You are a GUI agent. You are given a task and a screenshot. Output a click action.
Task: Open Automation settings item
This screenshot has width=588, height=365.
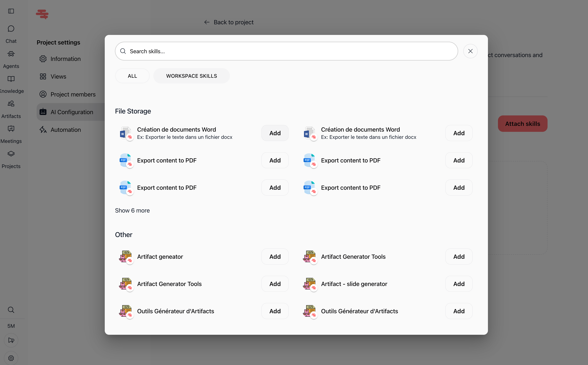(65, 130)
